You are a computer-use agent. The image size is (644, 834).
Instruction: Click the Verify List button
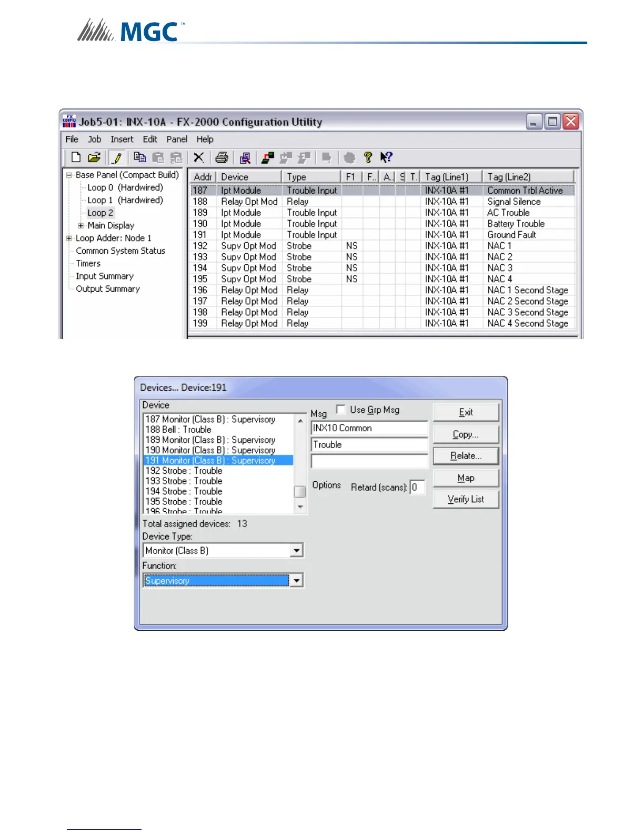click(466, 500)
